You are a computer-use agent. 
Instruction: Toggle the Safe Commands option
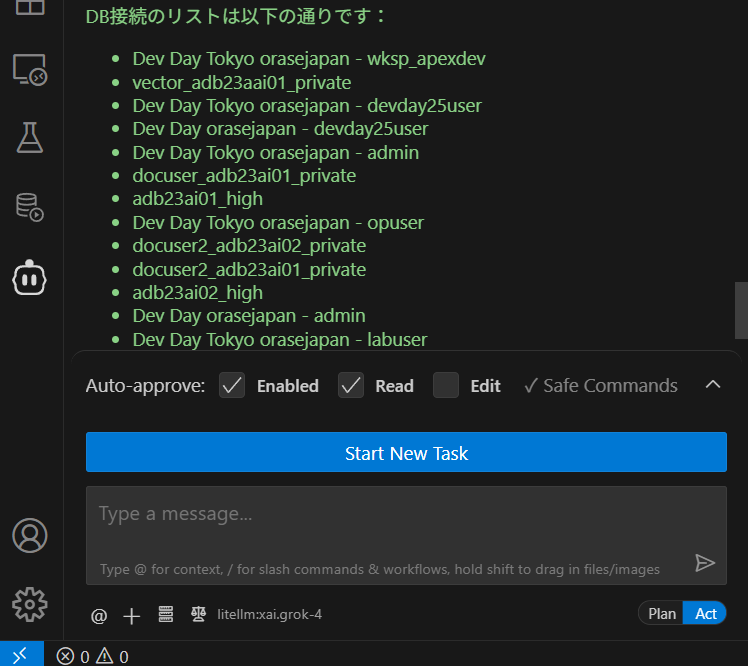[x=601, y=385]
